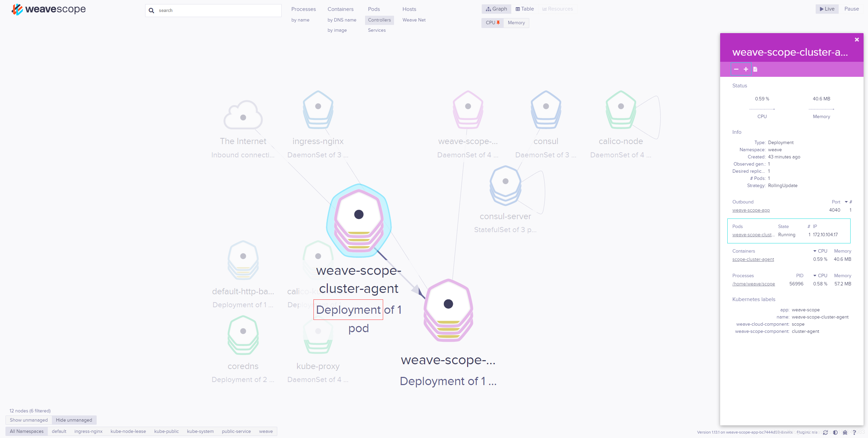This screenshot has height=438, width=868.
Task: Close the weave-scope-cluster-agent details panel
Action: click(856, 40)
